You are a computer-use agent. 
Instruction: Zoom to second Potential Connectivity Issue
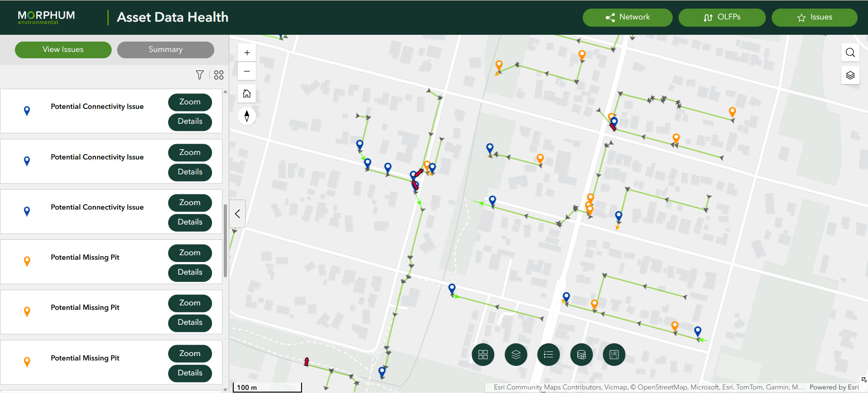[x=190, y=153]
